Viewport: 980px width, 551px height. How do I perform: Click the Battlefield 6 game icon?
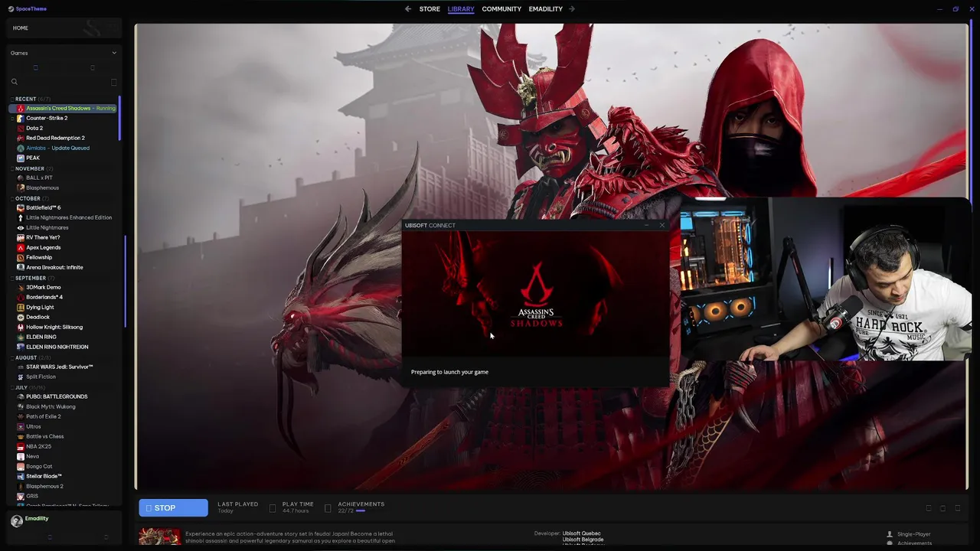21,208
